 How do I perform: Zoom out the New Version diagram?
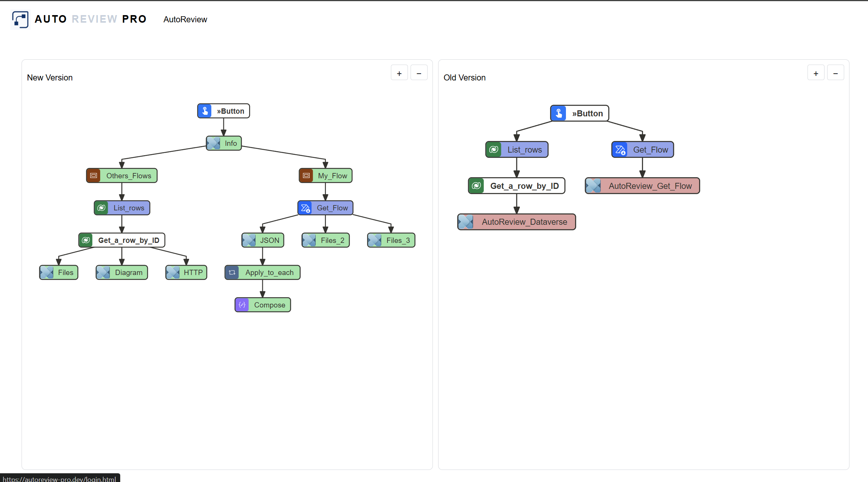coord(419,73)
